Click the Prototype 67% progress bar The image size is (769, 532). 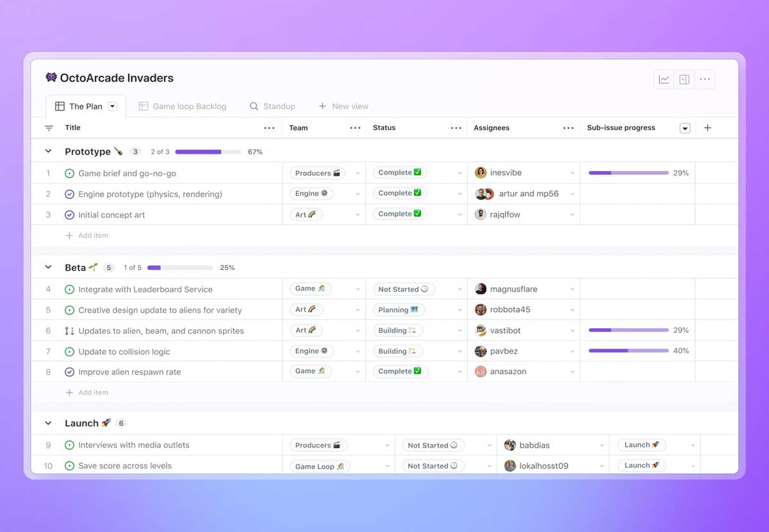tap(208, 151)
